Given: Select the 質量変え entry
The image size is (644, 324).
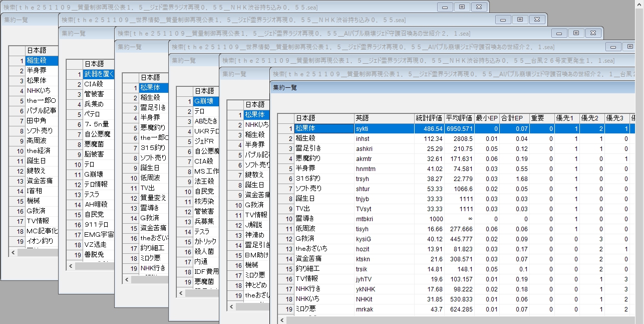Looking at the screenshot, I should click(x=152, y=198).
